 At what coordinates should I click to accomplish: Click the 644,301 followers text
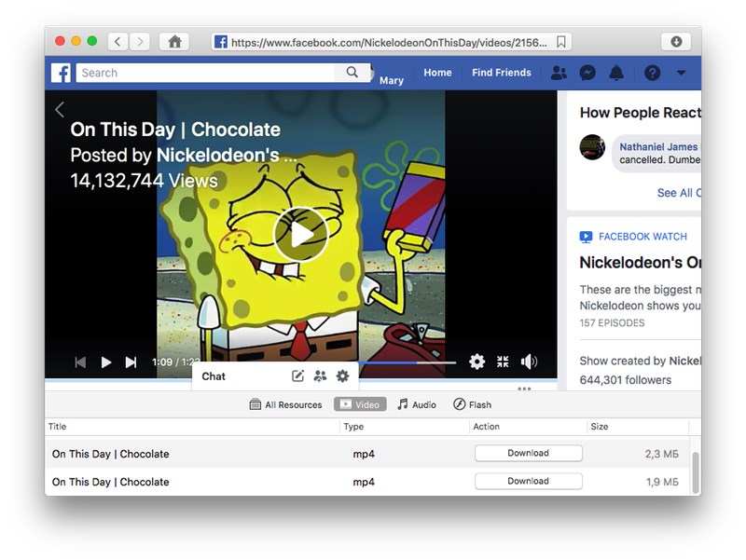click(x=625, y=380)
